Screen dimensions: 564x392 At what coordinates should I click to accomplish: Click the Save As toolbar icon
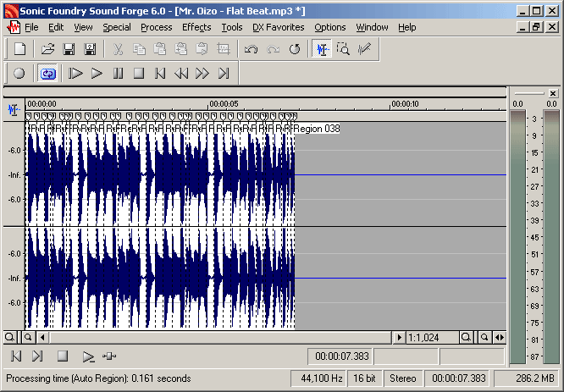tap(90, 49)
